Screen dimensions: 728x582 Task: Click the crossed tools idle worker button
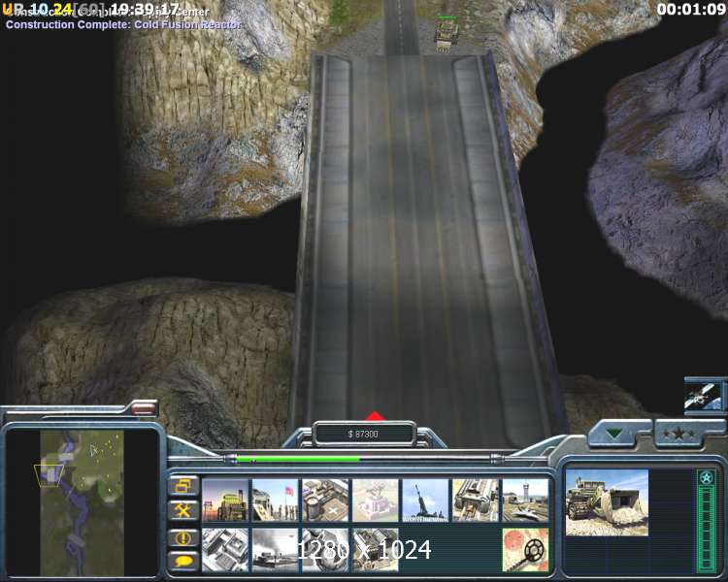click(183, 511)
